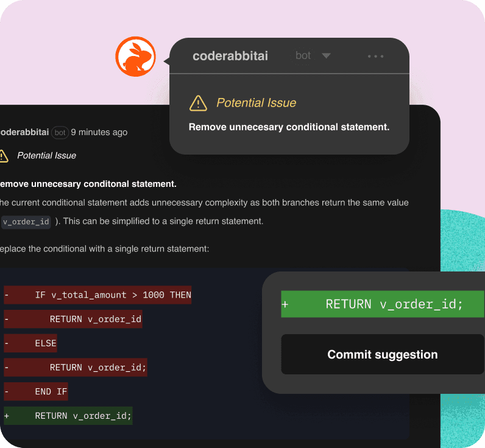This screenshot has width=485, height=448.
Task: Click the Commit suggestion button
Action: pyautogui.click(x=383, y=354)
